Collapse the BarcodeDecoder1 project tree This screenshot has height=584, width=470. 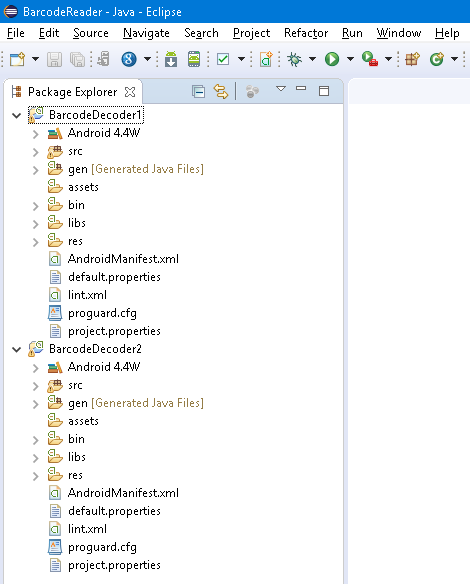16,115
